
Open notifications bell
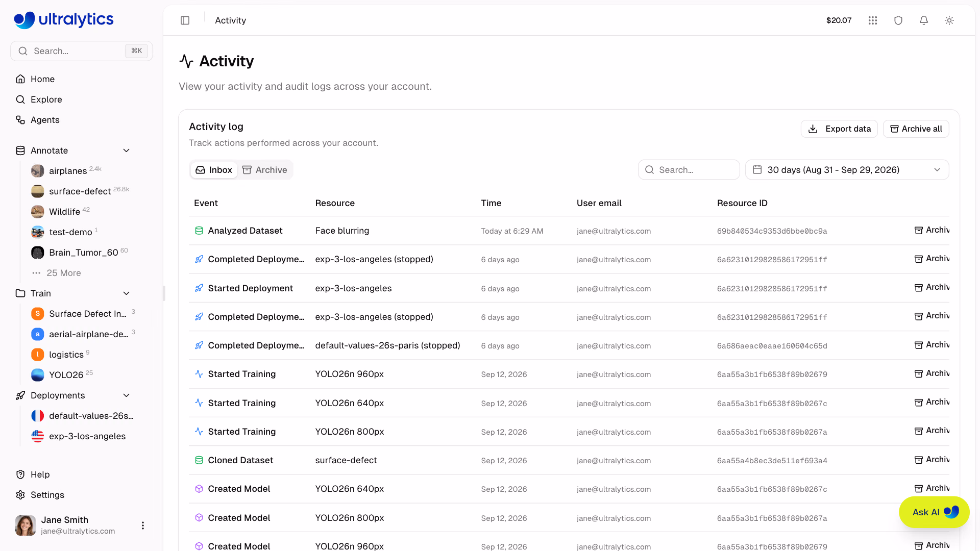tap(924, 20)
